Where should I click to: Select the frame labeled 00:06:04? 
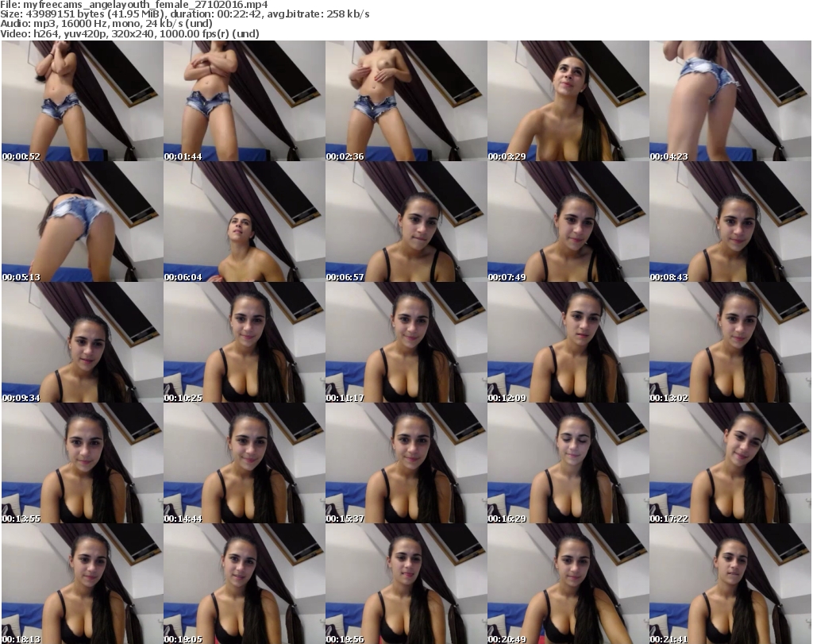(x=244, y=222)
